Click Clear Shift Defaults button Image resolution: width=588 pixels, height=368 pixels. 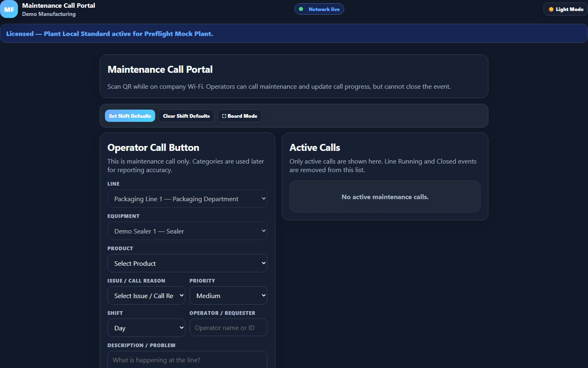click(186, 116)
